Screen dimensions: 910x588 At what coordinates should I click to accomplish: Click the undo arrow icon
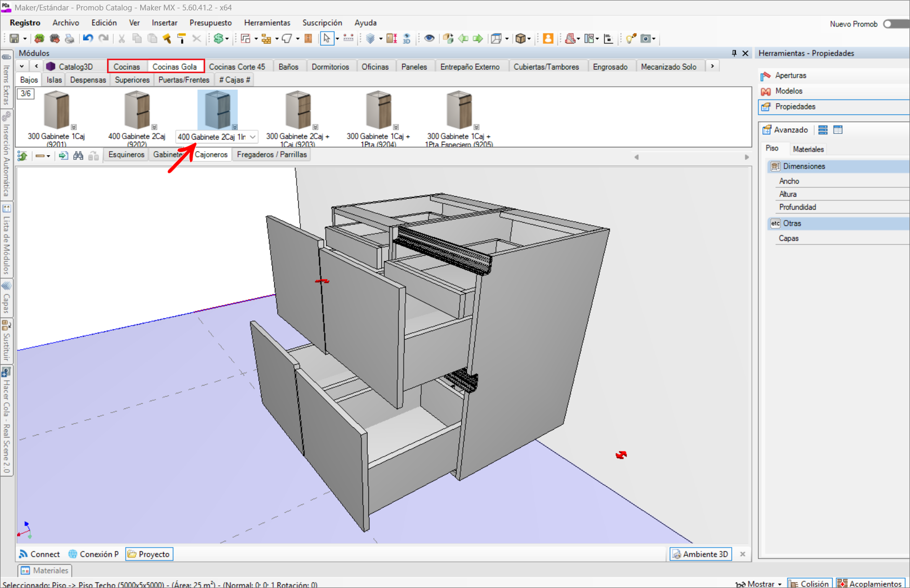point(87,38)
